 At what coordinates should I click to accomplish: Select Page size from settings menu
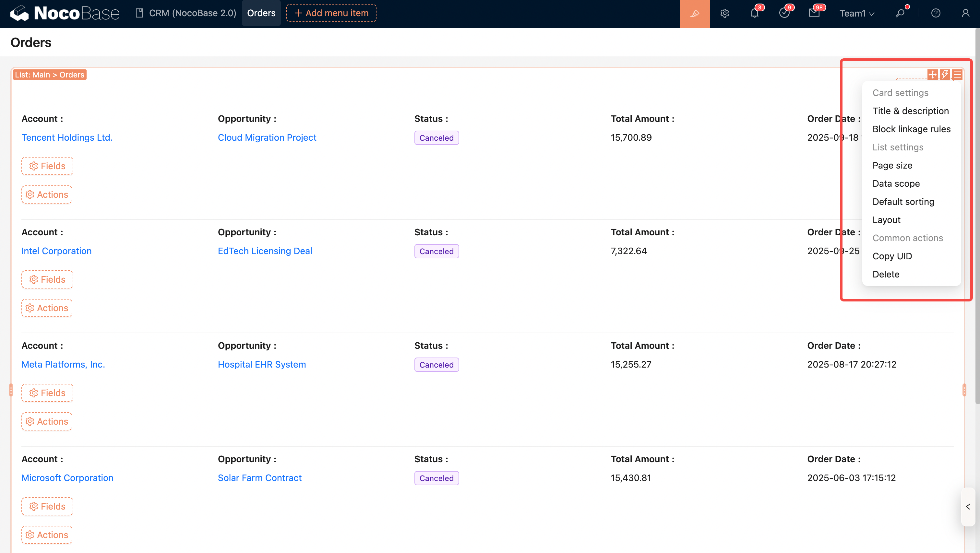tap(892, 165)
